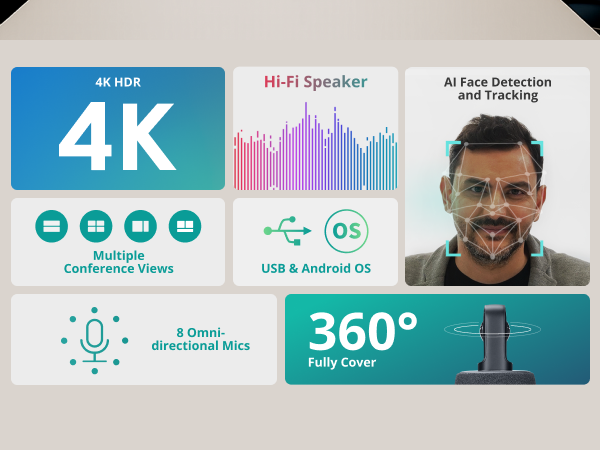The image size is (600, 450).
Task: Click the Hi-Fi Speaker title
Action: [x=315, y=82]
